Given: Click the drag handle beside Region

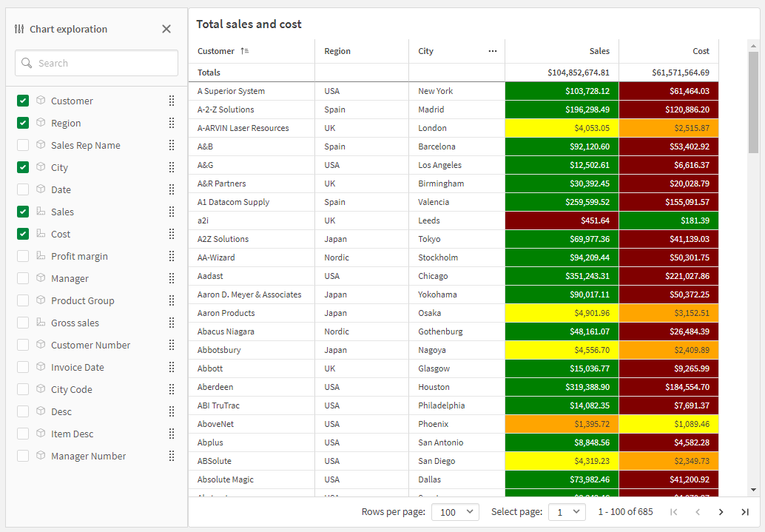Looking at the screenshot, I should [x=171, y=123].
